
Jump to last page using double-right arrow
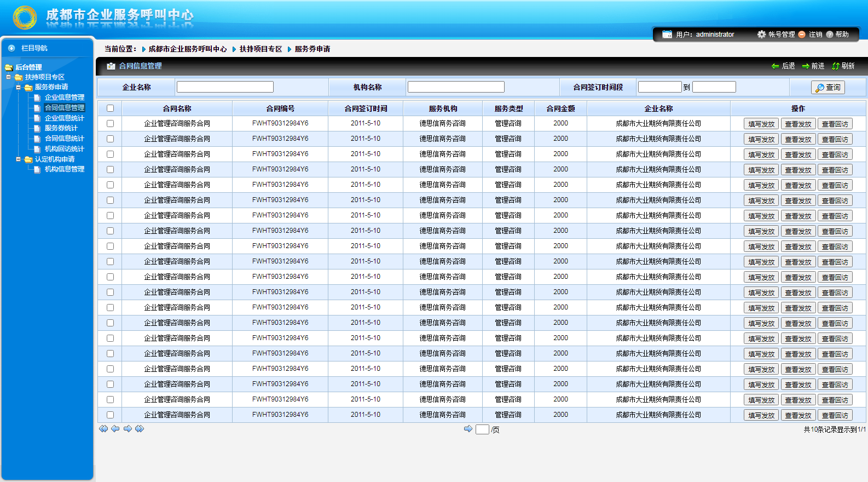(x=140, y=429)
